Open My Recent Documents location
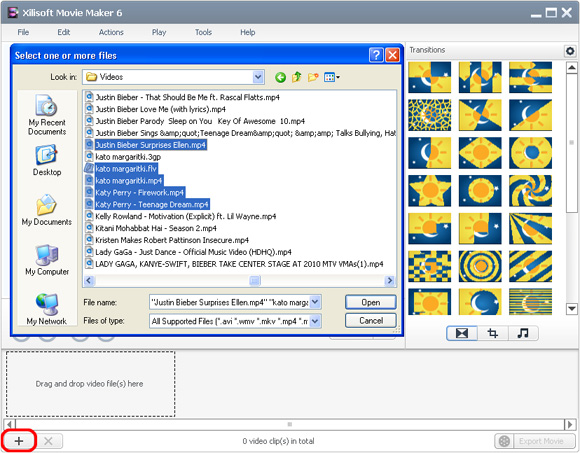Viewport: 580px width, 453px height. [47, 115]
